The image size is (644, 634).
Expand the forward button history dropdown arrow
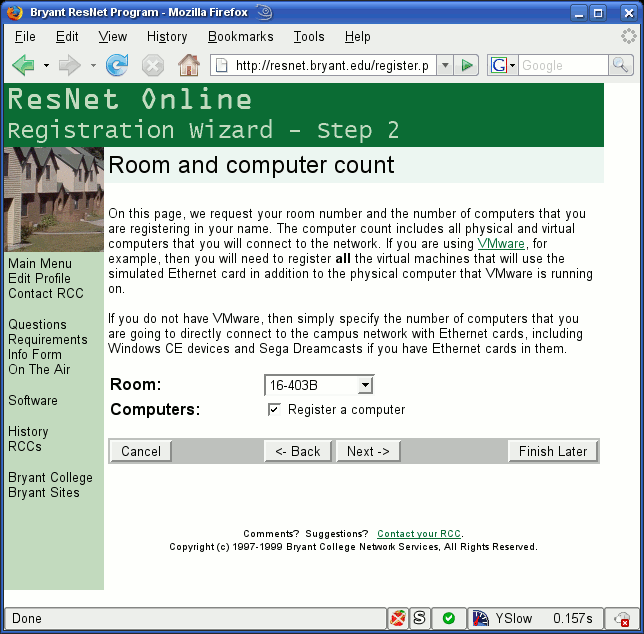(x=93, y=65)
